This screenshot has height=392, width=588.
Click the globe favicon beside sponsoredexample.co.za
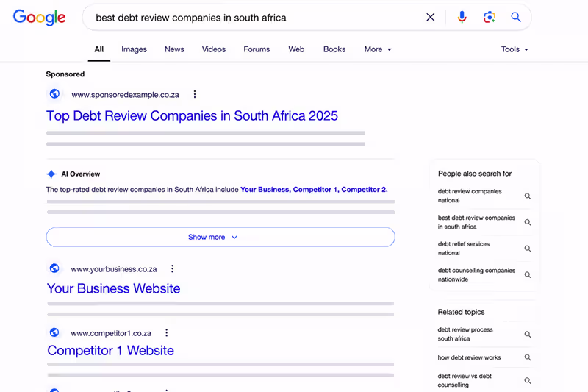54,94
